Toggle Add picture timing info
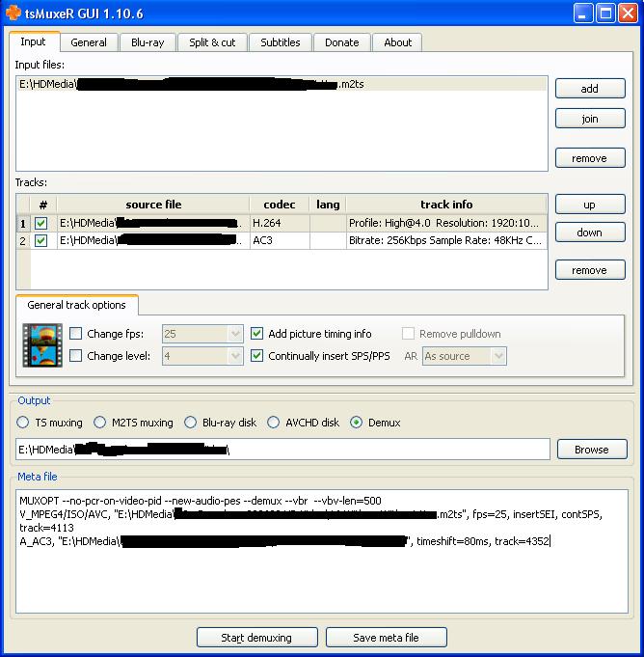The height and width of the screenshot is (657, 644). 256,334
